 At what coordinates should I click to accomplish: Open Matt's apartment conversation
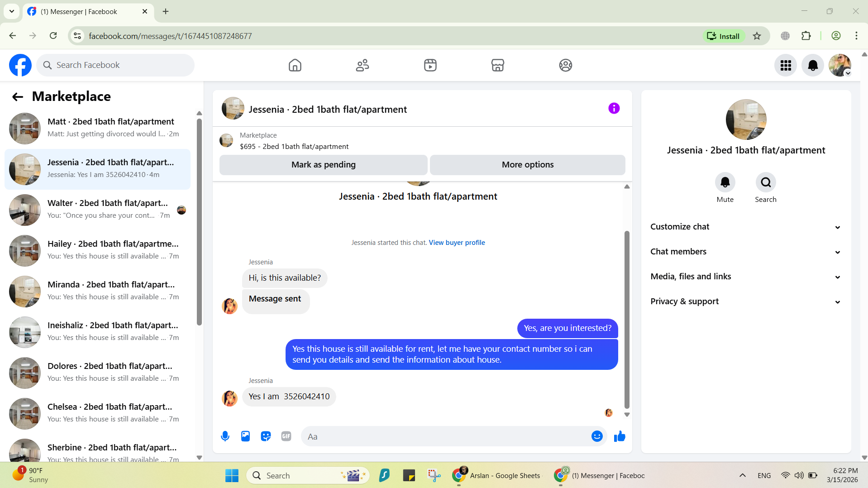click(97, 128)
